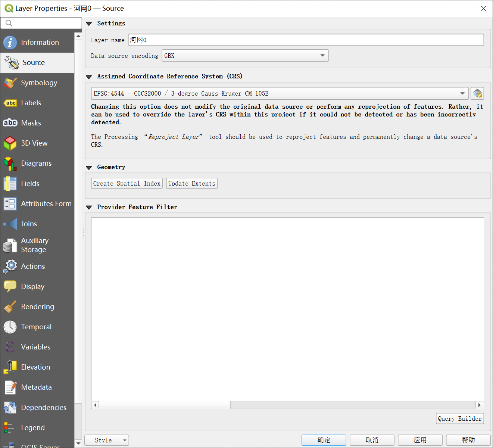Switch to the Rendering tab label

tap(38, 307)
